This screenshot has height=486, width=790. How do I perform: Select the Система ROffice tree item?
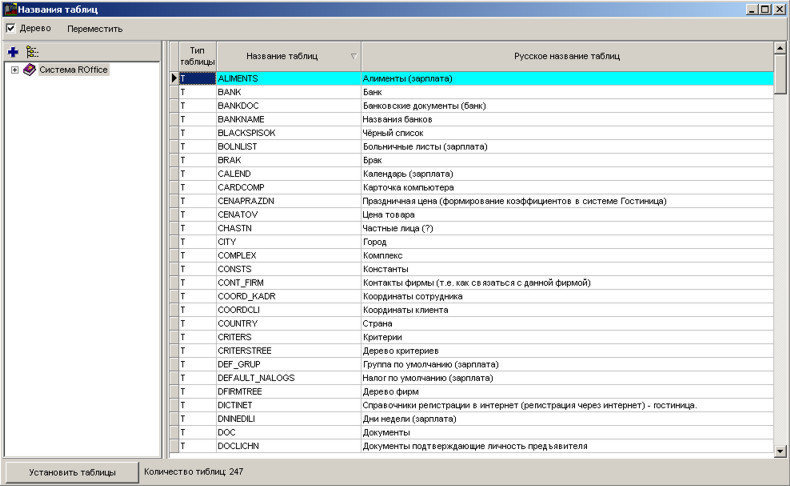[73, 70]
